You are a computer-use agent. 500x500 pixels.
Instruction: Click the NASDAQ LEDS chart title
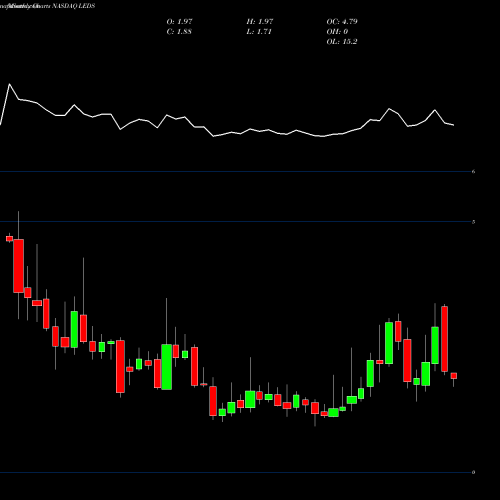(47, 6)
